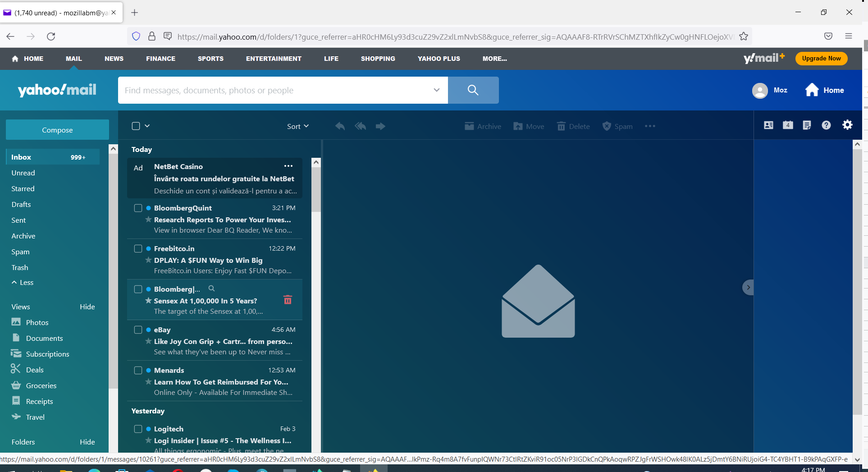Image resolution: width=868 pixels, height=472 pixels.
Task: Bookmark this page with the star icon
Action: (744, 37)
